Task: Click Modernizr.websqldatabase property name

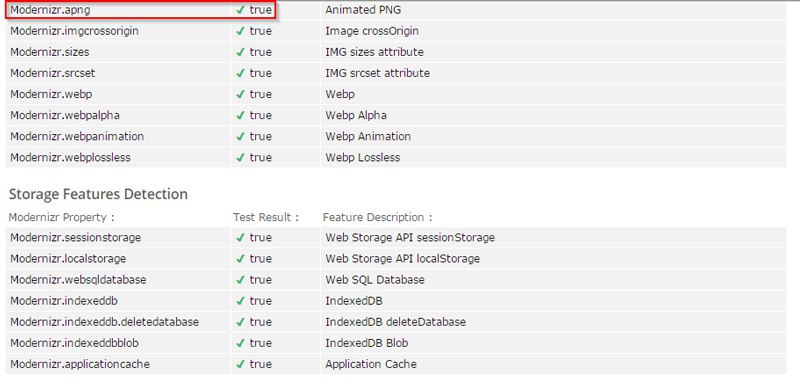Action: [x=78, y=280]
